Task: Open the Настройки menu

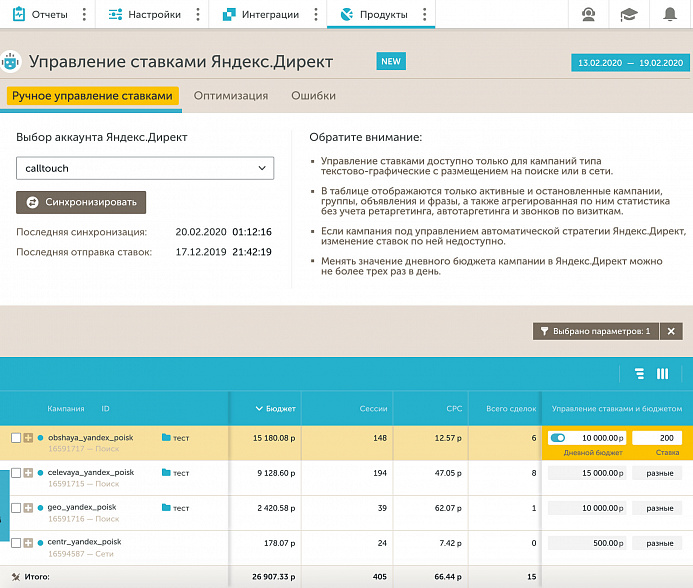Action: pos(145,15)
